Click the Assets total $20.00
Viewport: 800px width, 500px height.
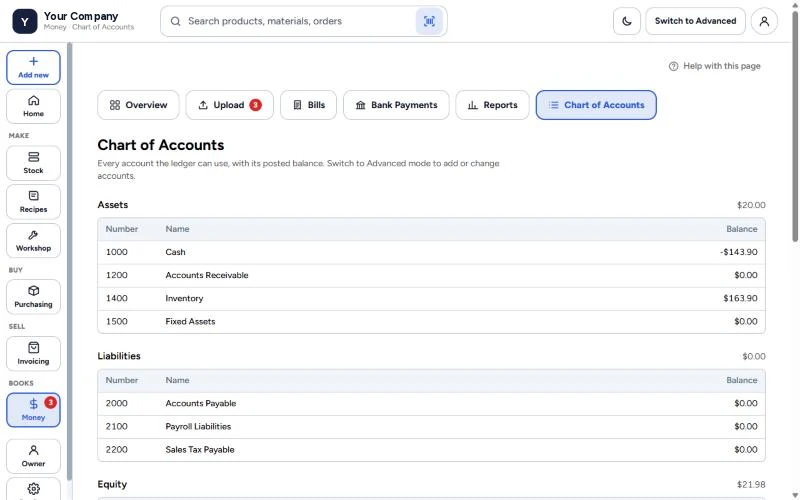pyautogui.click(x=751, y=205)
